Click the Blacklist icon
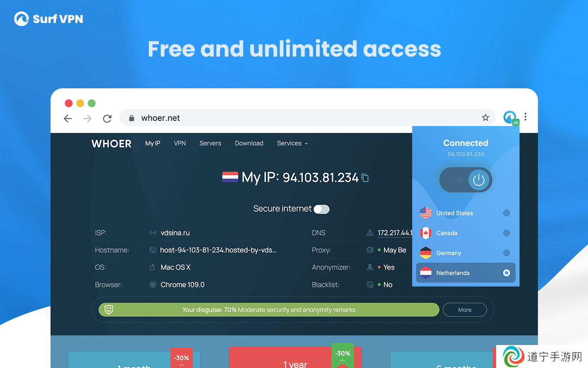This screenshot has width=588, height=368. [370, 285]
